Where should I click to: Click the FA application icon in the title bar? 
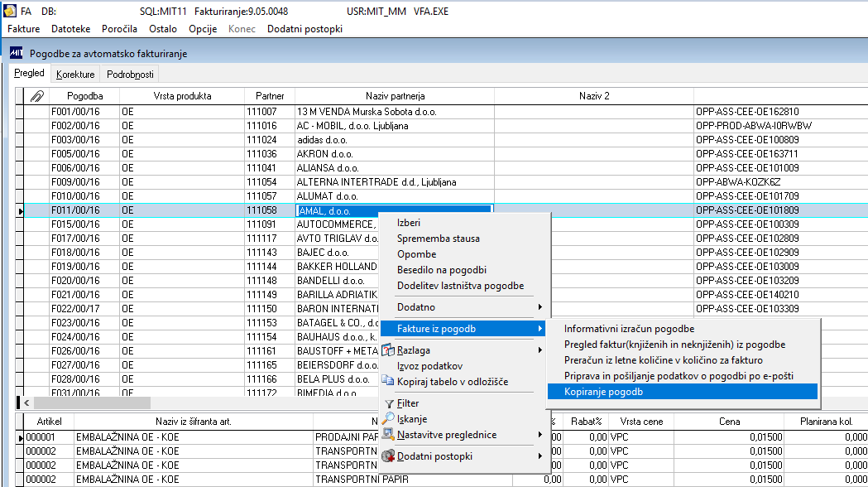tap(9, 12)
